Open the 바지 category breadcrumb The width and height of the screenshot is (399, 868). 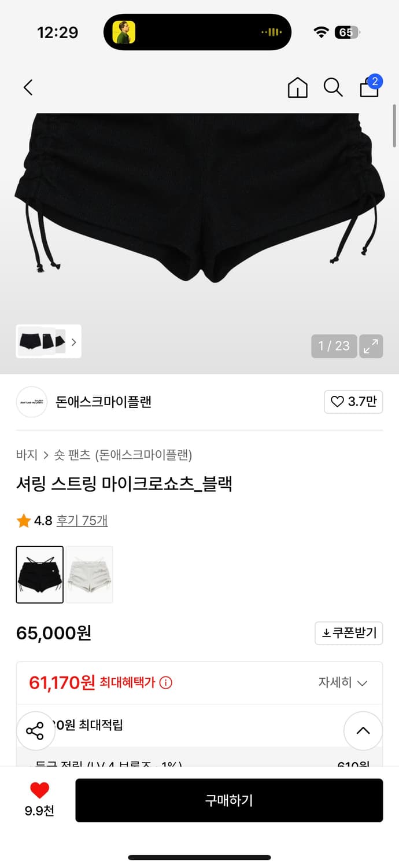click(x=27, y=455)
